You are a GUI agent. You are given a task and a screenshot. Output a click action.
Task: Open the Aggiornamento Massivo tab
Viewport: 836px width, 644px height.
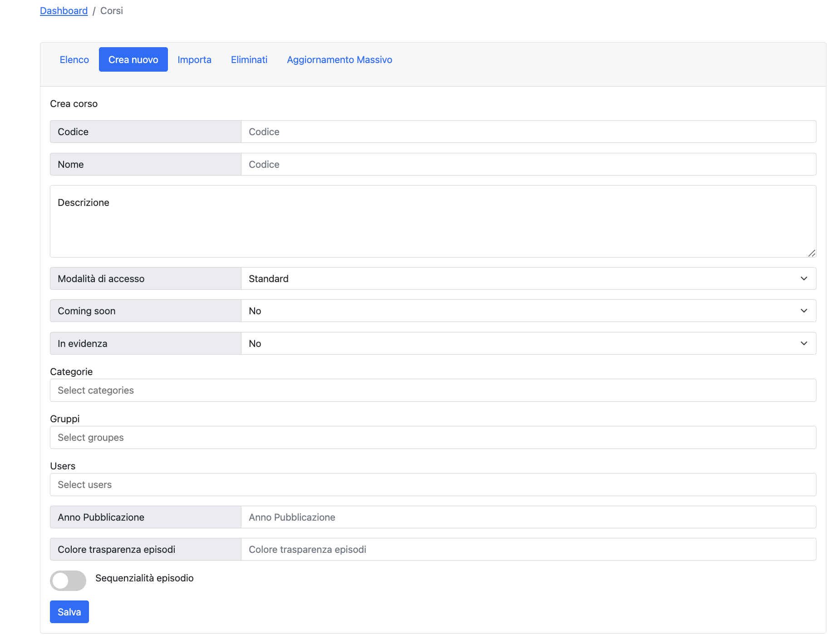point(339,59)
